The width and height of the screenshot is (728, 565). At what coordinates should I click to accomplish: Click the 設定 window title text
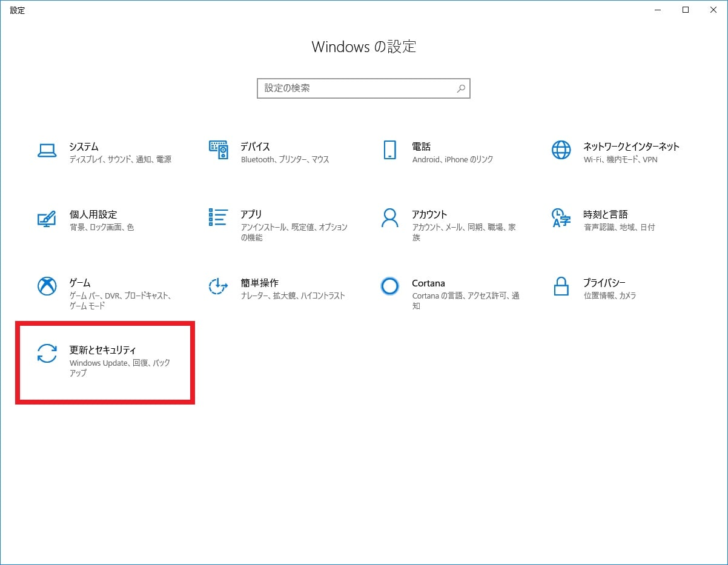(18, 10)
